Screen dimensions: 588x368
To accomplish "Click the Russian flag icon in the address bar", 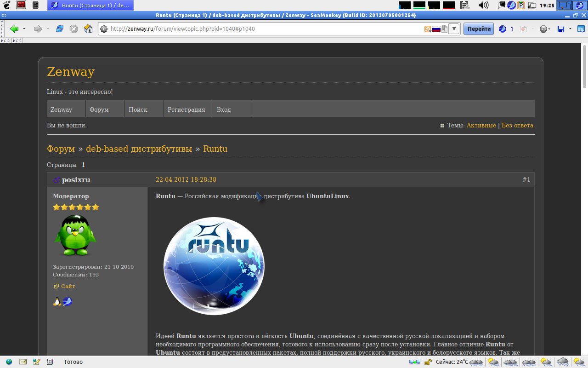I will 436,29.
